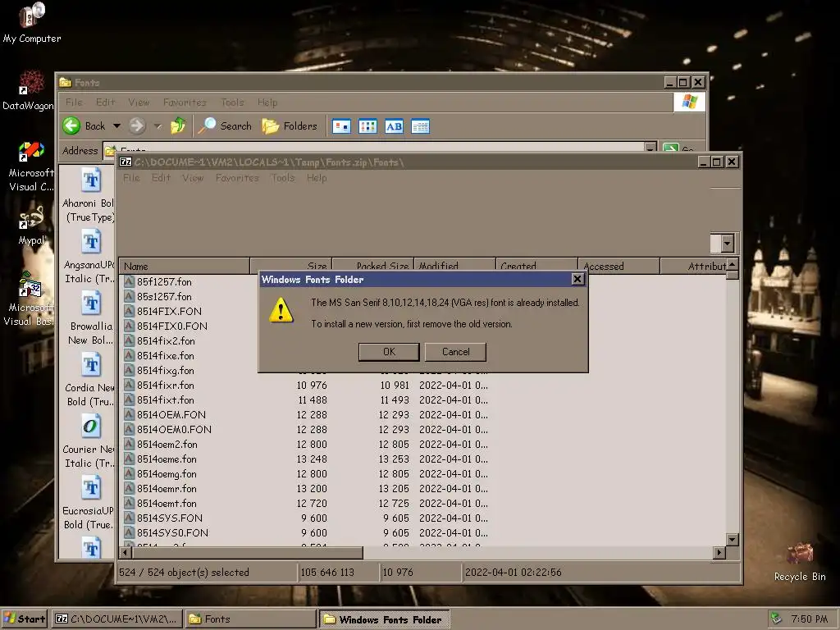840x630 pixels.
Task: Click Forward arrow in Fonts window toolbar
Action: (137, 126)
